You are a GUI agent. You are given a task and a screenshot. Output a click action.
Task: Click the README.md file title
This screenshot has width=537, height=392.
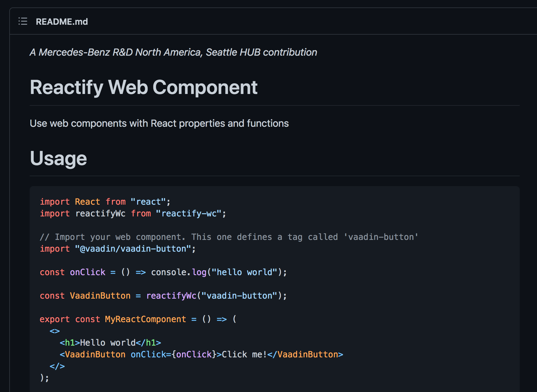click(x=62, y=22)
